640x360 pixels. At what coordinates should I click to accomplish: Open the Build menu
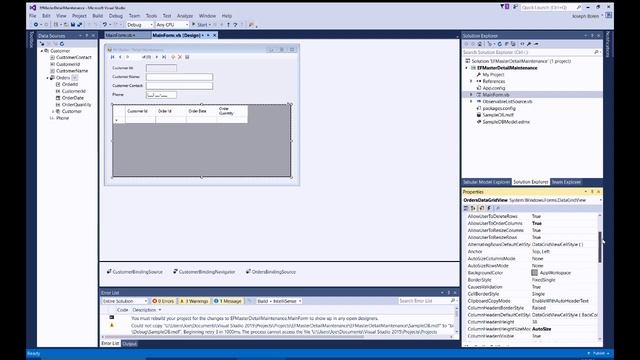[x=98, y=16]
